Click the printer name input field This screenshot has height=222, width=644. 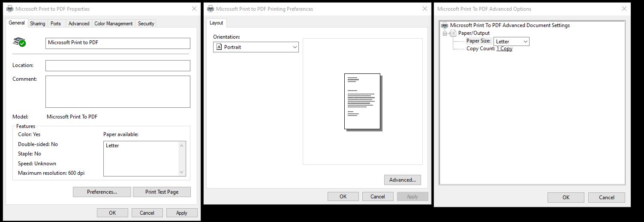[118, 43]
